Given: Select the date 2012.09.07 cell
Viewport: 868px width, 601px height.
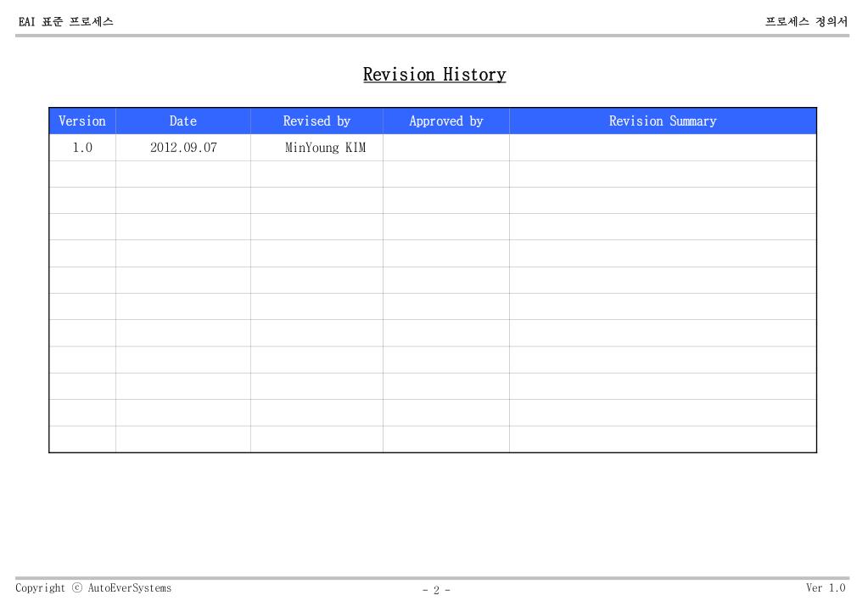Looking at the screenshot, I should (183, 148).
